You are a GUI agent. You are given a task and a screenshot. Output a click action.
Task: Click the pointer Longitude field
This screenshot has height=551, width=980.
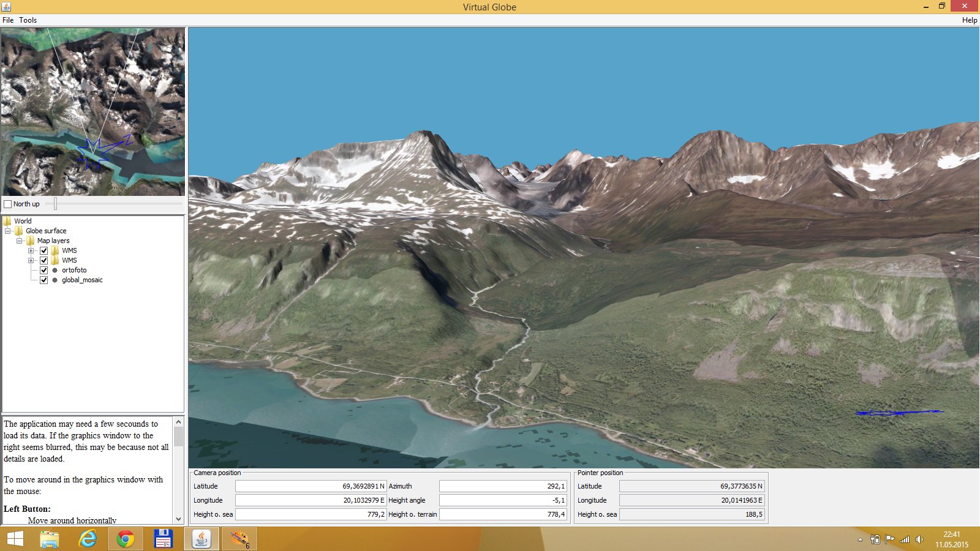[692, 500]
